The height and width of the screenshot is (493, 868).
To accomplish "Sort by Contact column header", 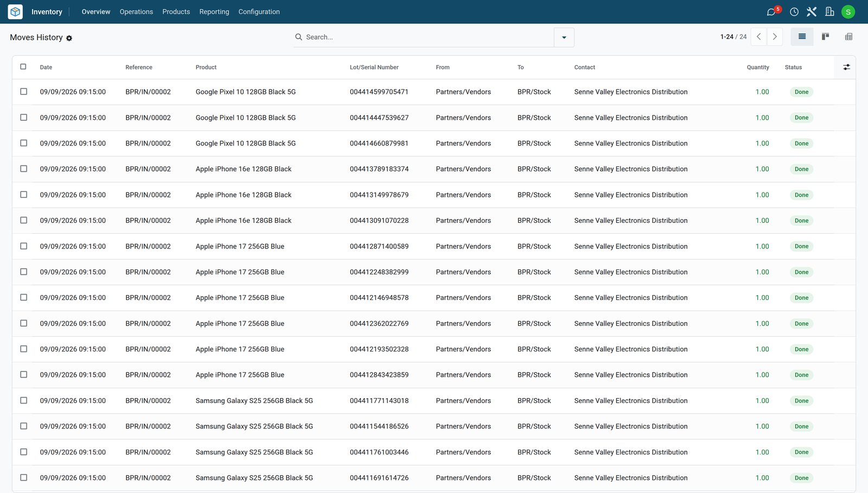I will [585, 67].
